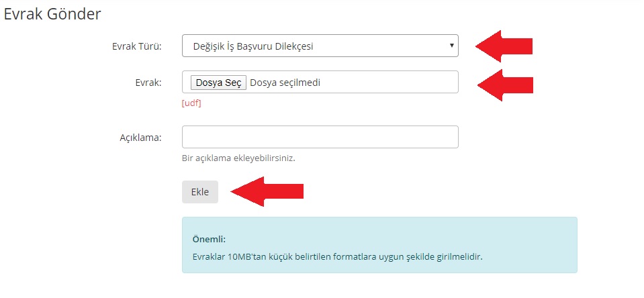
Task: Click the red arrow pointing at Ekle
Action: (267, 192)
